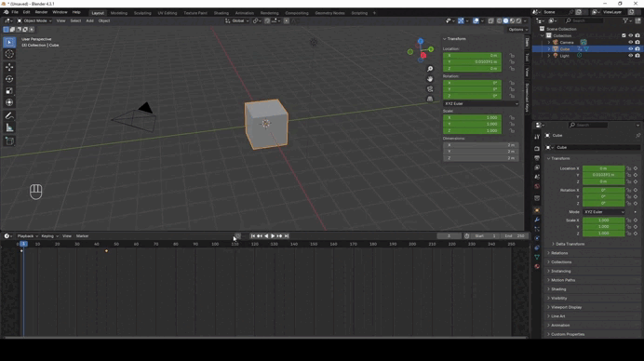Open the Keying menu in timeline

click(49, 236)
